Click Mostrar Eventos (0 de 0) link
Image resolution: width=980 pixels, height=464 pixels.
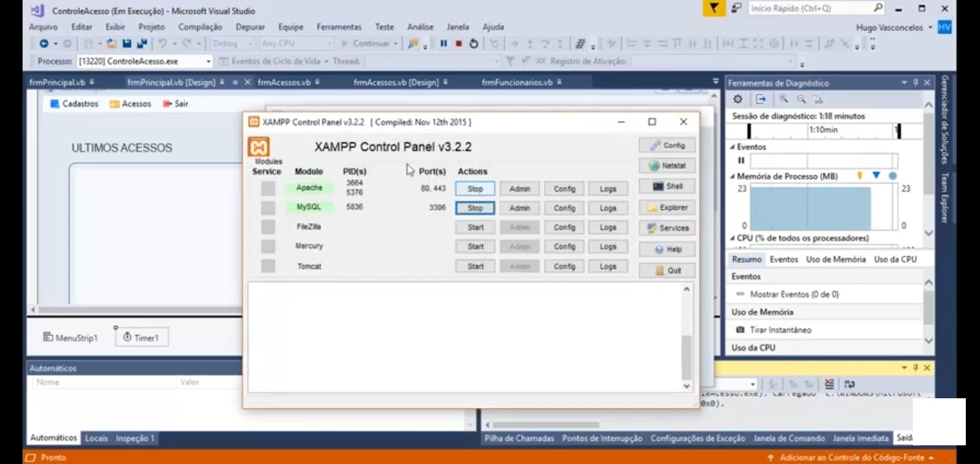click(x=794, y=295)
